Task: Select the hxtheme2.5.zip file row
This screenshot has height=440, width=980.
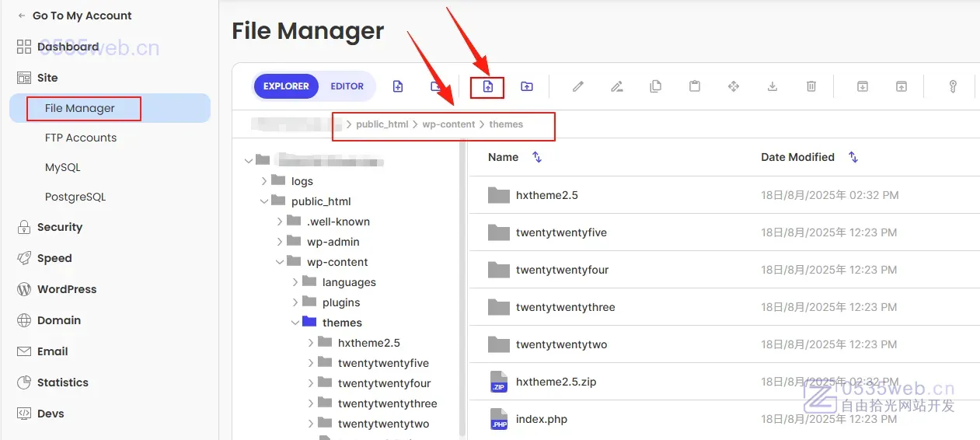Action: 556,382
